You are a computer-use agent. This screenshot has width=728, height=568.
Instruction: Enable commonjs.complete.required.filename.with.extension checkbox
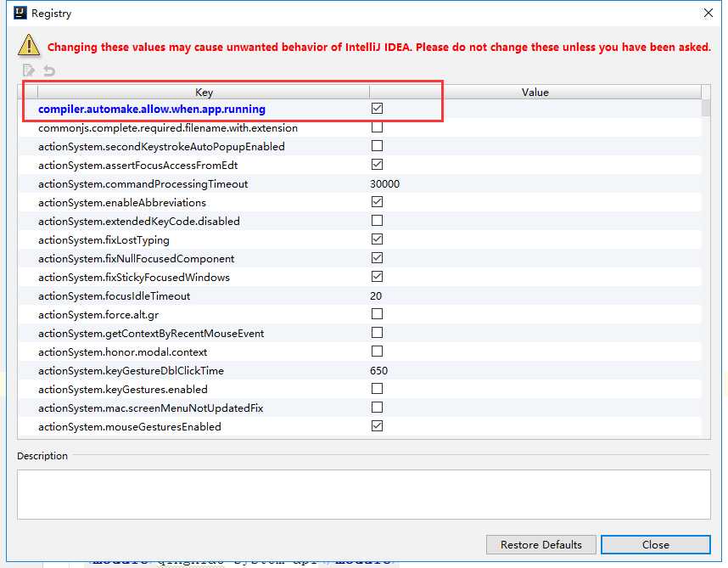click(377, 127)
